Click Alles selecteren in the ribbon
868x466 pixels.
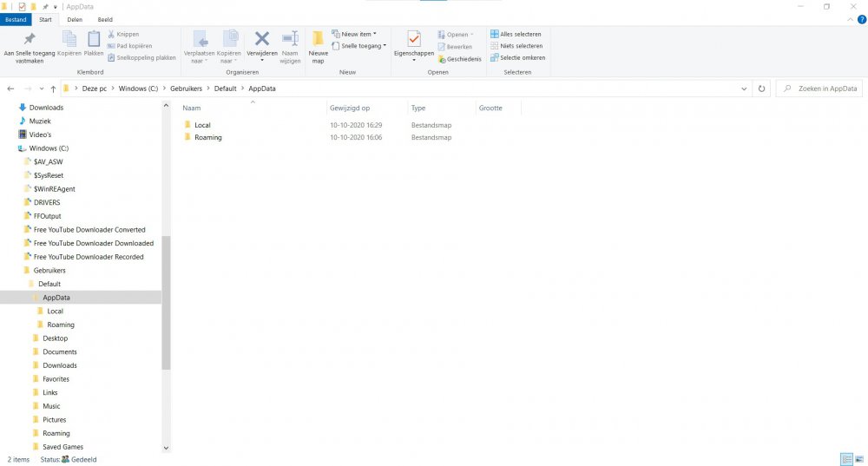pyautogui.click(x=517, y=35)
